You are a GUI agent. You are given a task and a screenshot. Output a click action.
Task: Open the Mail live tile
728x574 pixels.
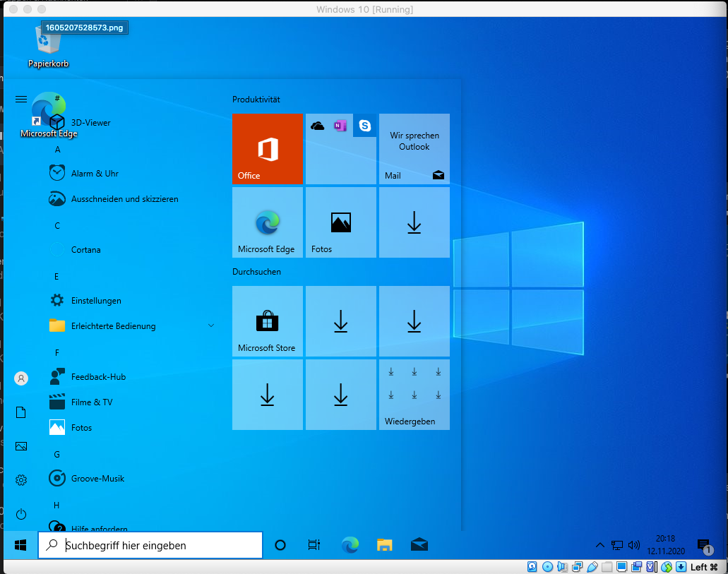[x=414, y=148]
